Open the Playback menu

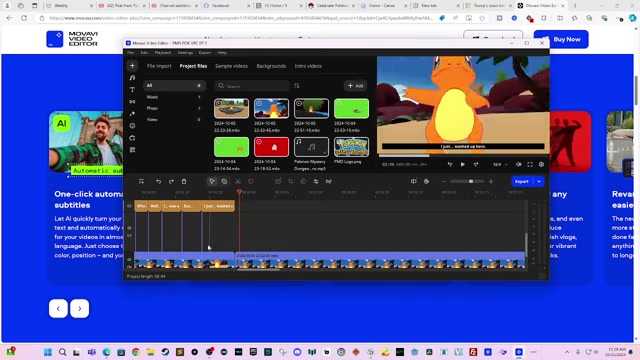point(162,53)
